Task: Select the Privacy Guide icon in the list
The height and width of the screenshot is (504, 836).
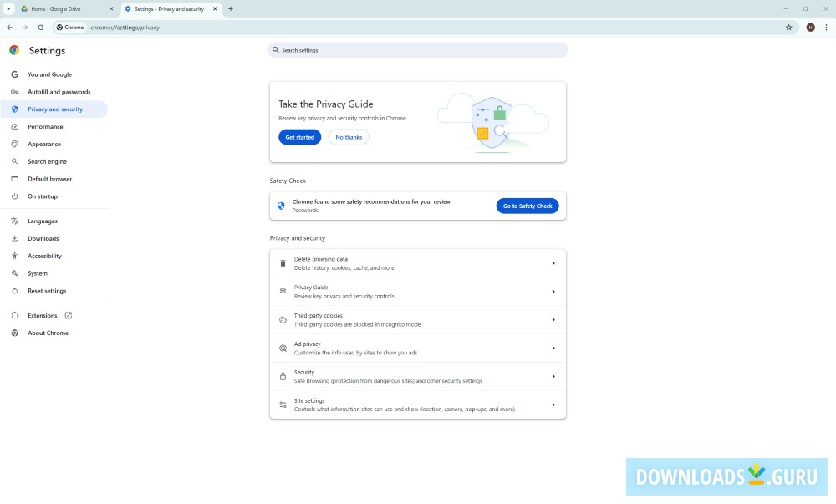Action: pyautogui.click(x=282, y=291)
